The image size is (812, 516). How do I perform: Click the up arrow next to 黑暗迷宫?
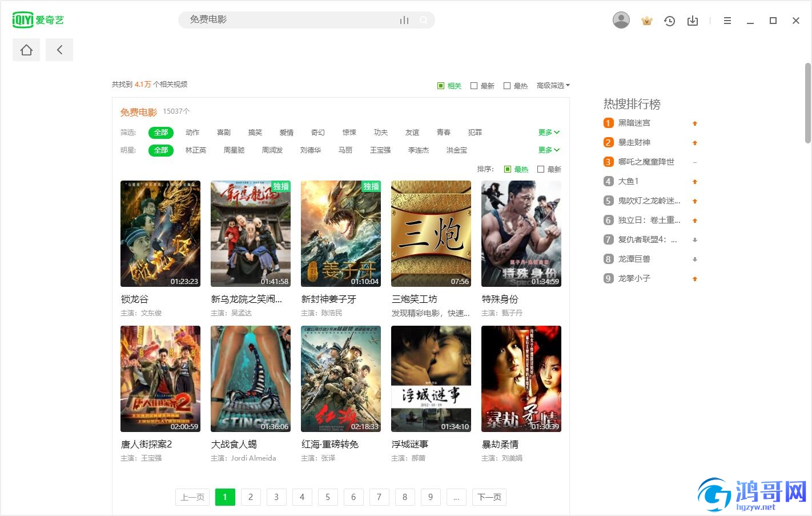[x=695, y=123]
